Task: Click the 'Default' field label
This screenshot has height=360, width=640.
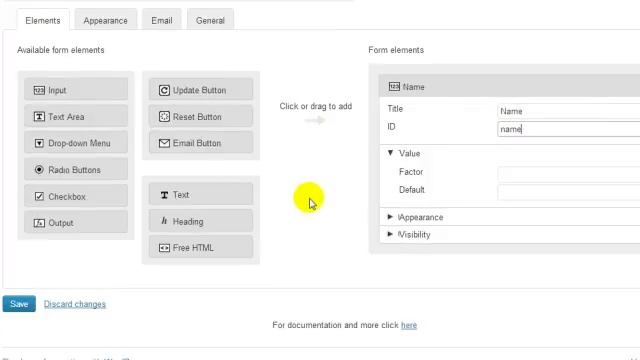Action: (x=412, y=190)
